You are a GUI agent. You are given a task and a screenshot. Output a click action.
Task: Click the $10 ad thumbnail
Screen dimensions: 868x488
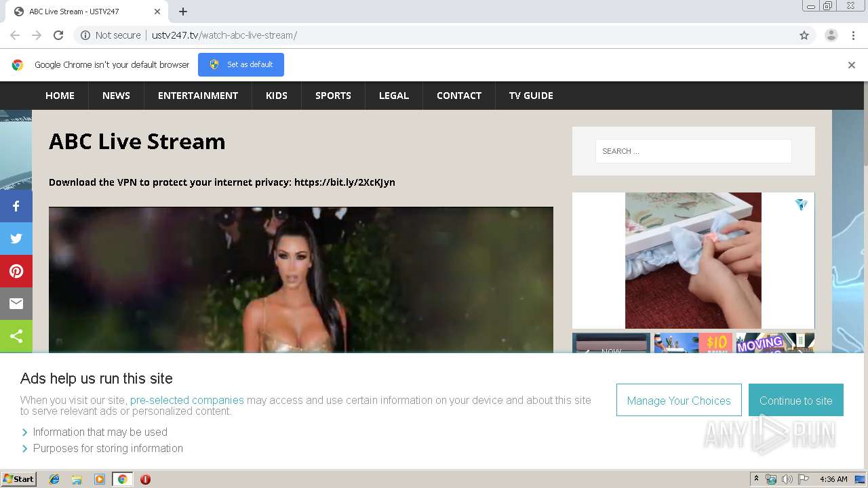pyautogui.click(x=693, y=343)
